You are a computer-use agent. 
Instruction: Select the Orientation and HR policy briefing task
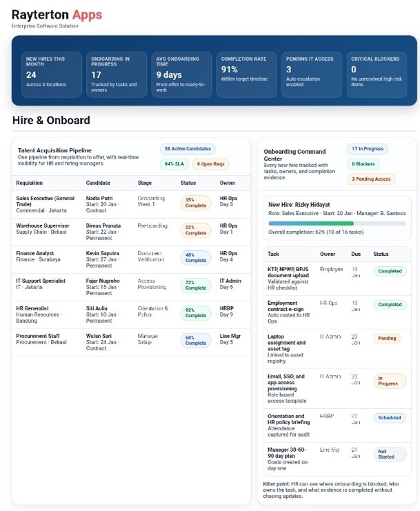[288, 419]
